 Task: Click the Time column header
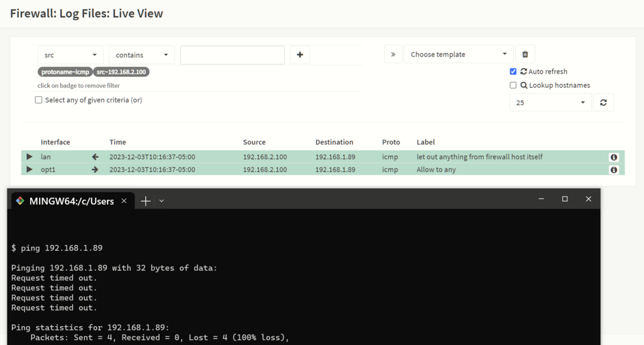(x=118, y=142)
